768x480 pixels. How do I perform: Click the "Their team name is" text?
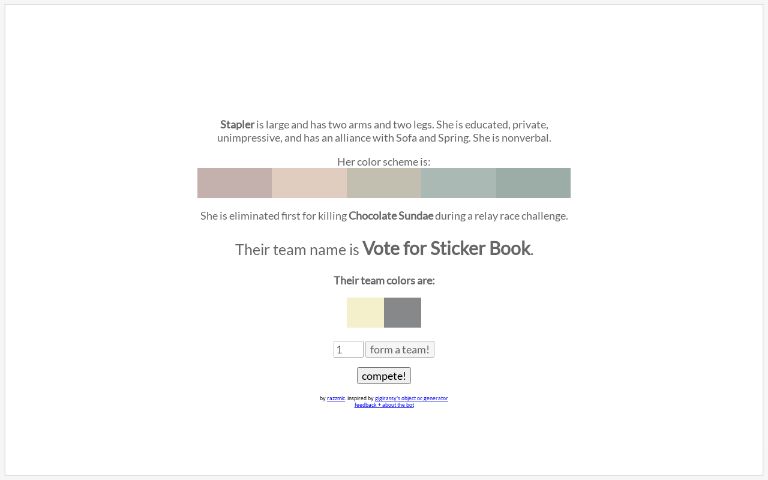point(296,250)
